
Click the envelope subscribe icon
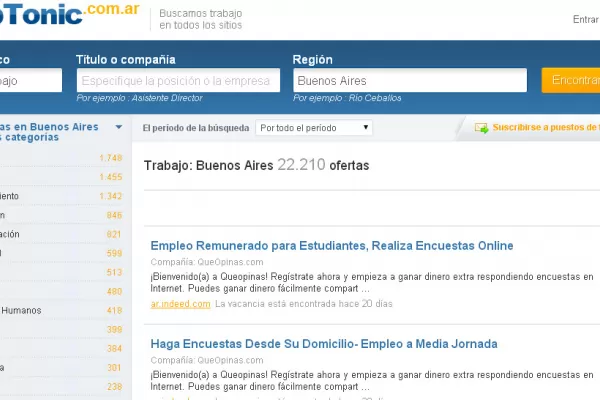(x=481, y=128)
